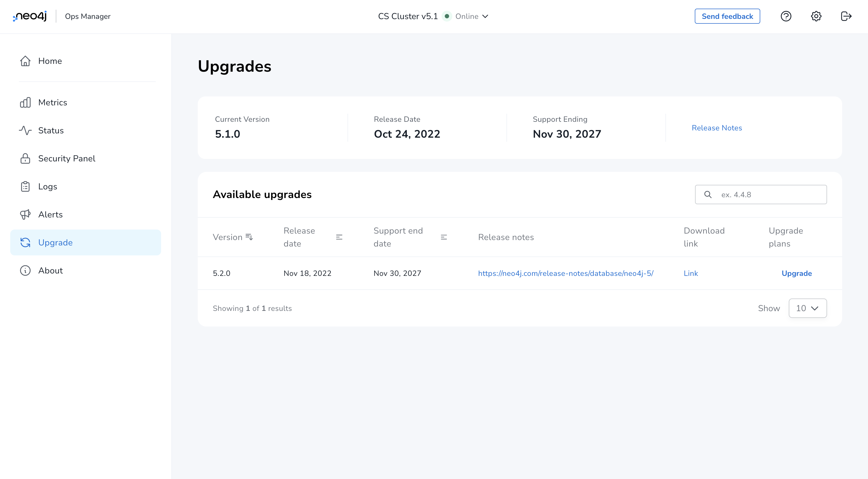868x479 pixels.
Task: Click the Security Panel lock icon
Action: [25, 158]
